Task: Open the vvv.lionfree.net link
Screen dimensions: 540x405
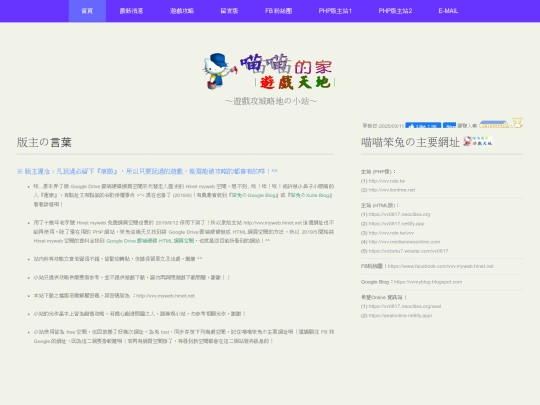Action: (x=392, y=190)
